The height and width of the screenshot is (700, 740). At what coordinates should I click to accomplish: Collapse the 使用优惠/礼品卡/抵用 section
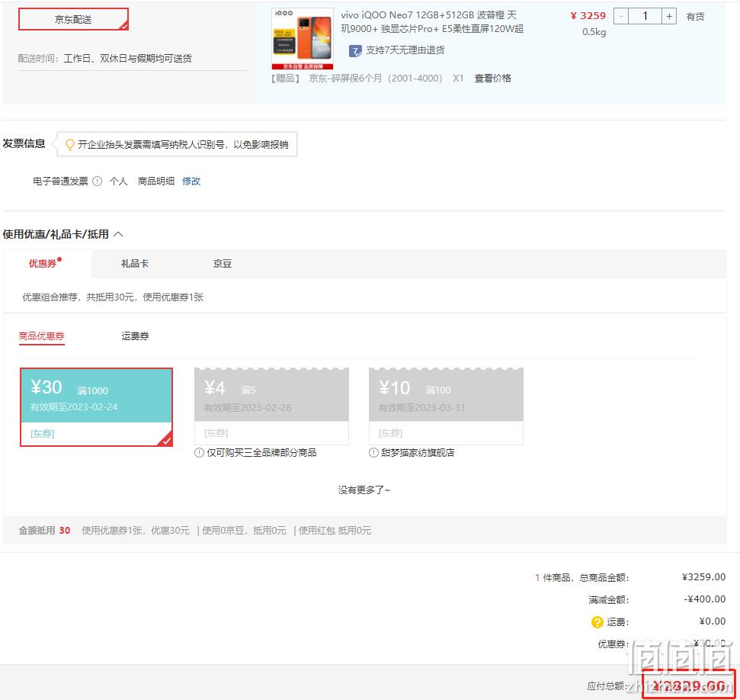click(118, 234)
